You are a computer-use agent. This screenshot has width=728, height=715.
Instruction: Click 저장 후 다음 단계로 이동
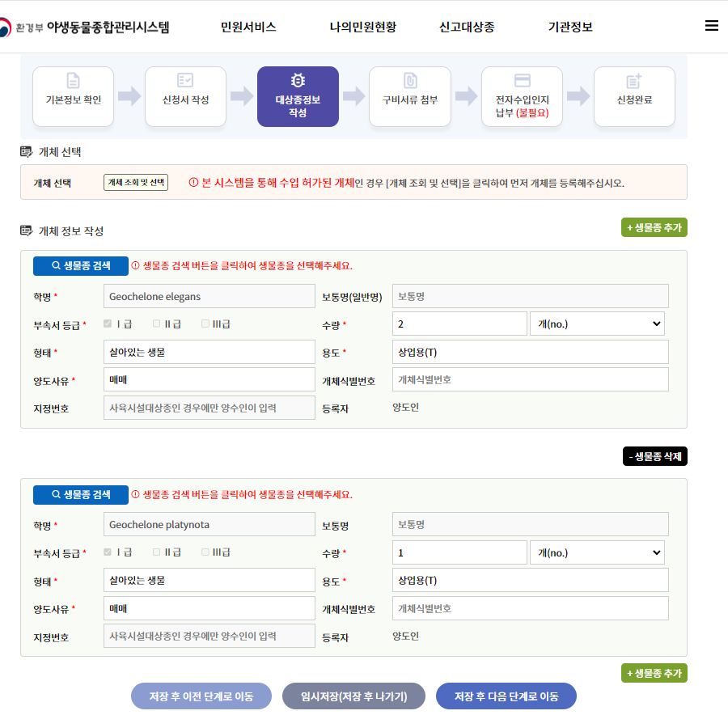506,696
